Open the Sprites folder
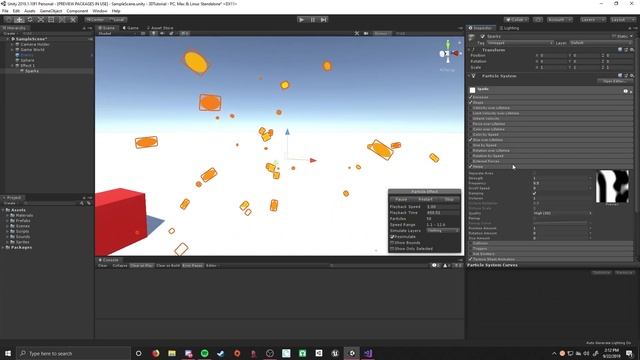 click(x=22, y=242)
